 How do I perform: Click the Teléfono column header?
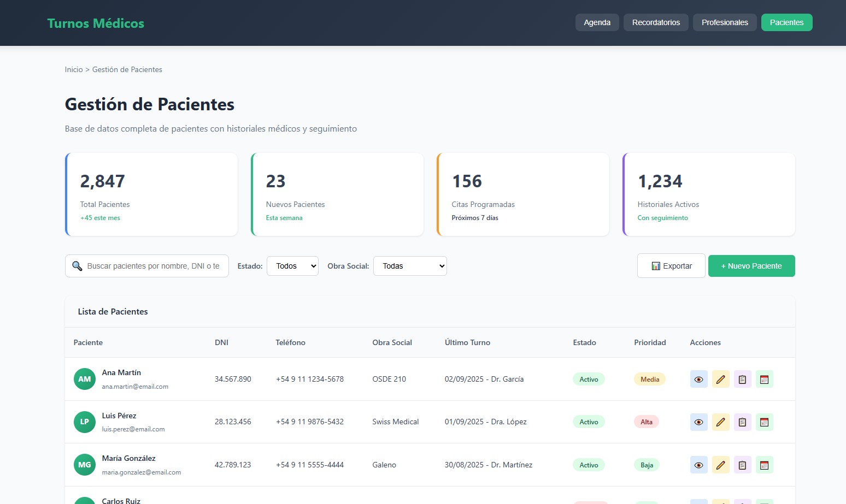(290, 342)
